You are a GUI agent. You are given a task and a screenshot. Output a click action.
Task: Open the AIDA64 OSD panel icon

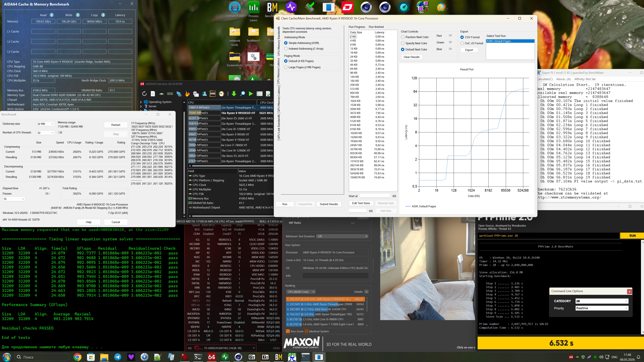(213, 94)
